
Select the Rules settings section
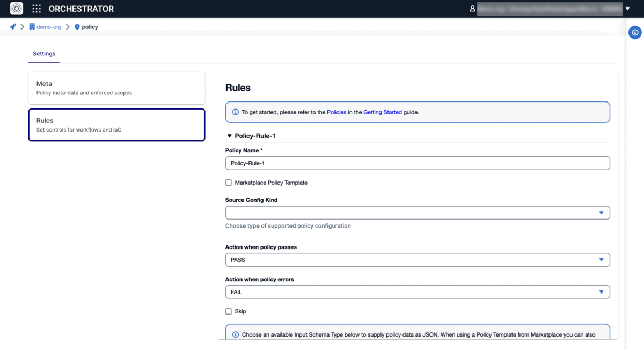(116, 125)
